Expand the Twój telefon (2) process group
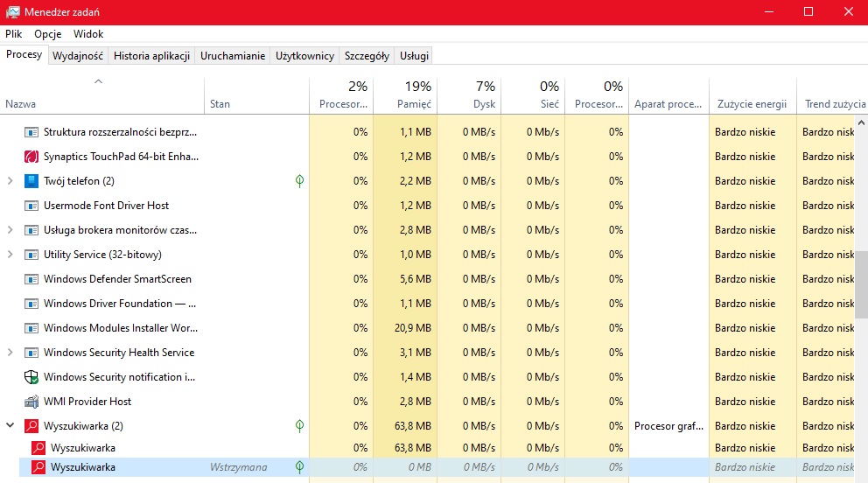868x483 pixels. pyautogui.click(x=10, y=181)
